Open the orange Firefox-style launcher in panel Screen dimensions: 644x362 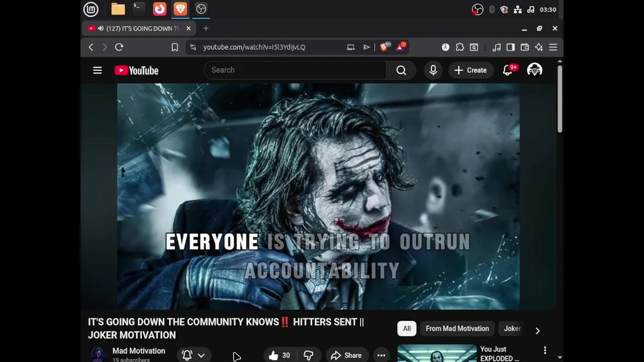click(x=159, y=9)
